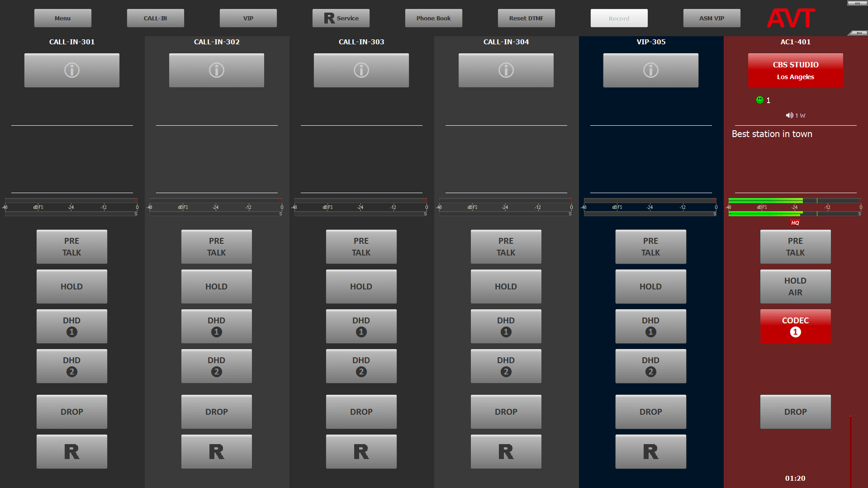This screenshot has height=488, width=868.
Task: Switch to the CALL-IN view
Action: [x=156, y=18]
